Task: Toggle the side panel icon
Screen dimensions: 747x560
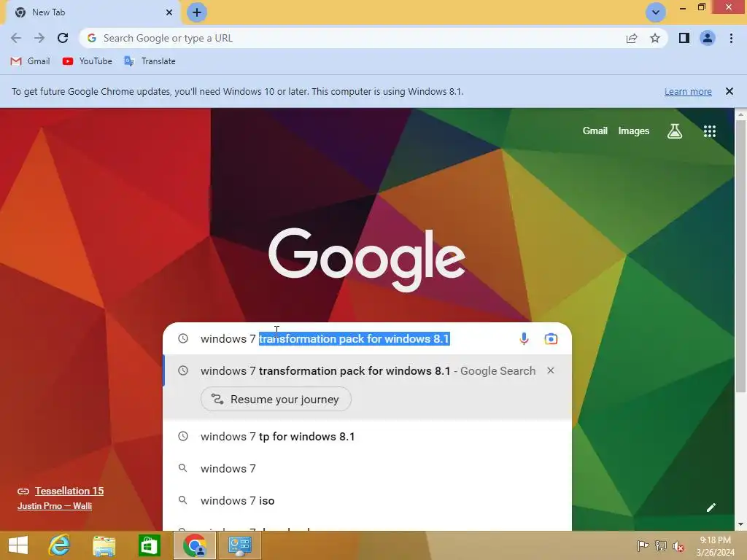Action: click(684, 38)
